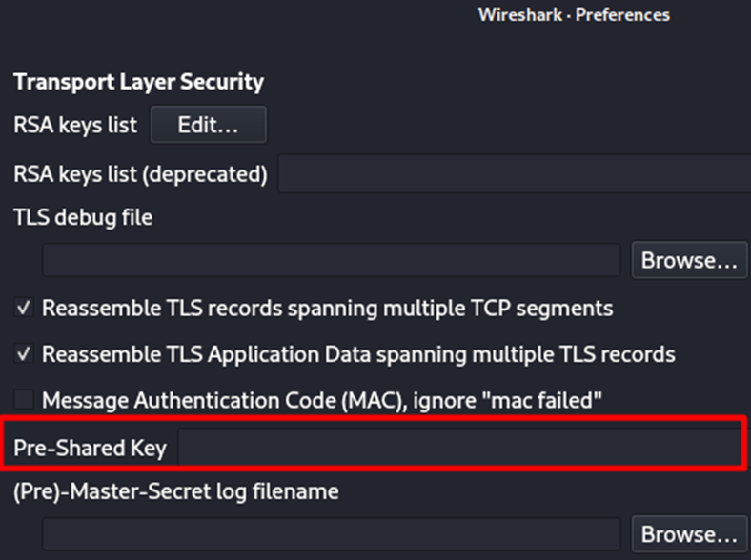Disable the reassemble-across-TLS-records checkbox box
Viewport: 751px width, 560px height.
click(25, 354)
